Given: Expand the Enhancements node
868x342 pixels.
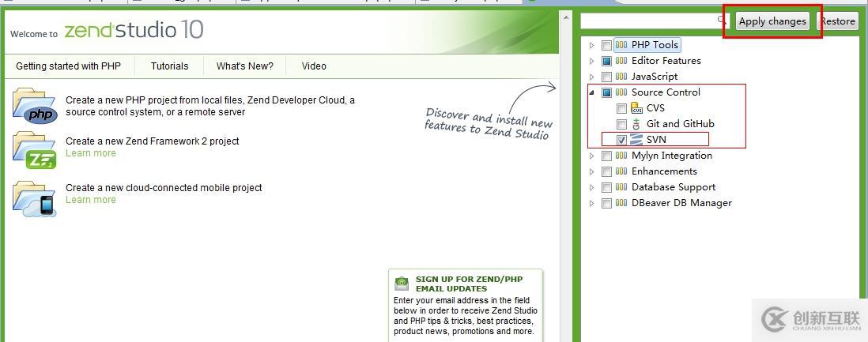Looking at the screenshot, I should [592, 171].
